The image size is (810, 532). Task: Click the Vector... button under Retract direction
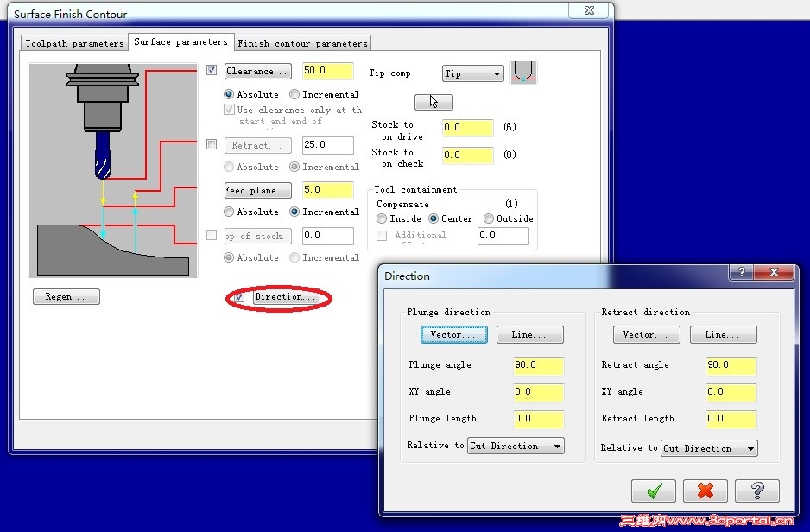pyautogui.click(x=647, y=335)
